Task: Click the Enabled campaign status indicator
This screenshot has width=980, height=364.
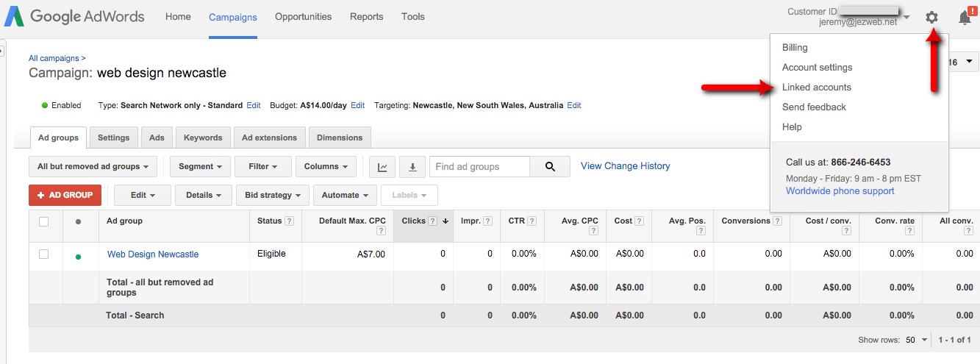Action: [x=61, y=106]
